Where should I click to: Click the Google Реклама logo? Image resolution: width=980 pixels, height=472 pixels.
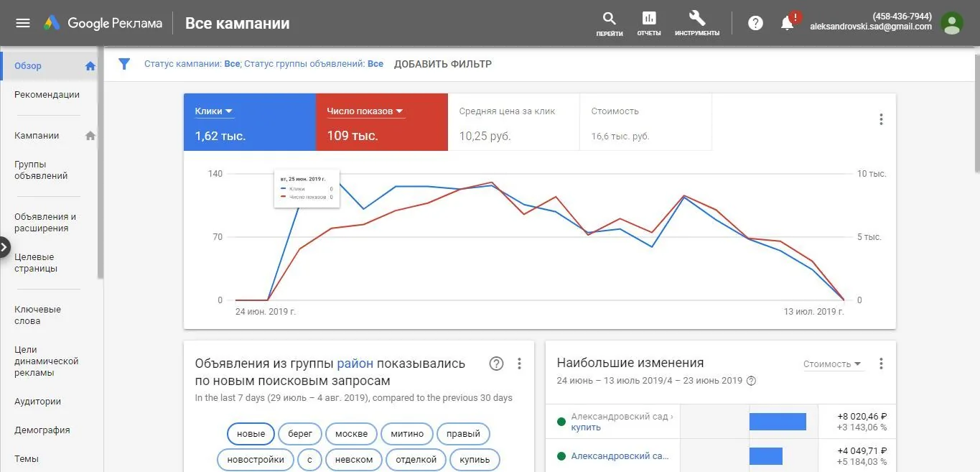click(x=103, y=23)
